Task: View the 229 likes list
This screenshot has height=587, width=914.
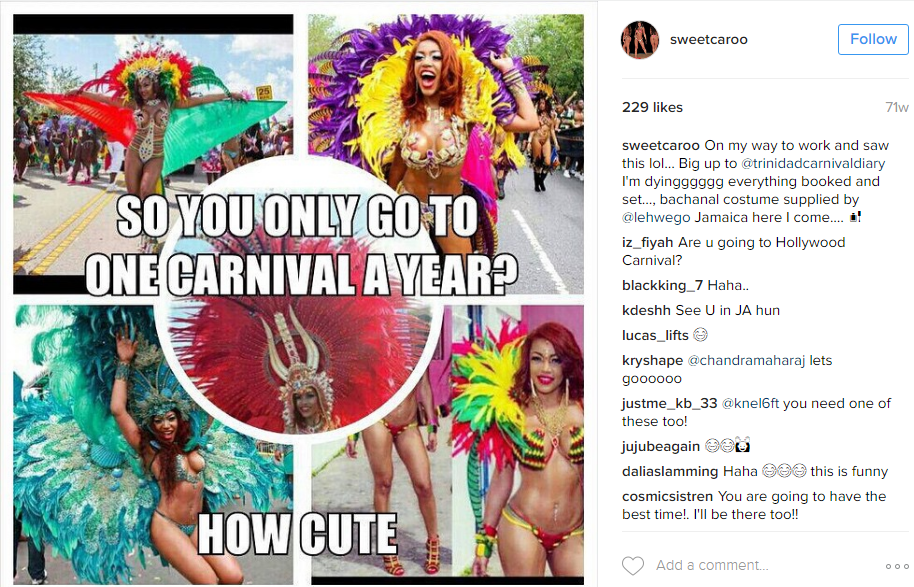Action: pos(652,107)
